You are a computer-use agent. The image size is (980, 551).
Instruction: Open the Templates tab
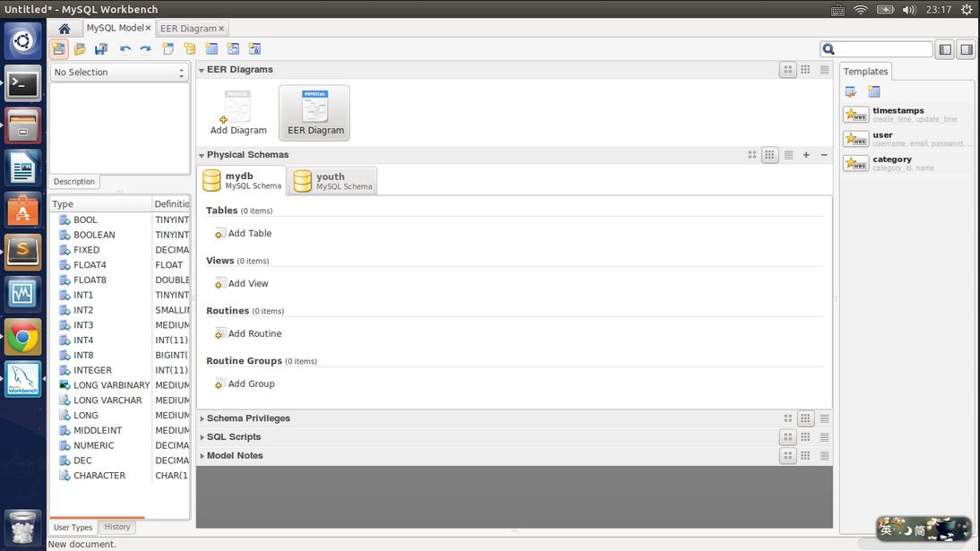pyautogui.click(x=865, y=72)
